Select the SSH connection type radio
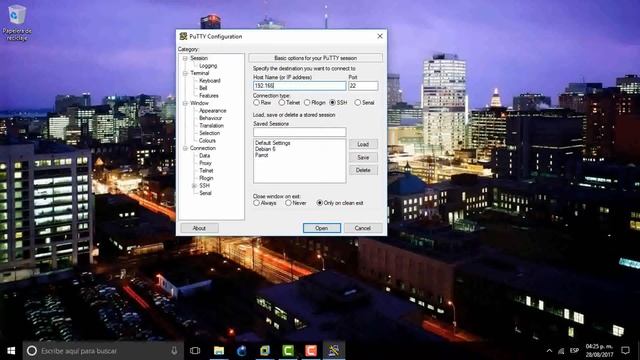 [332, 102]
